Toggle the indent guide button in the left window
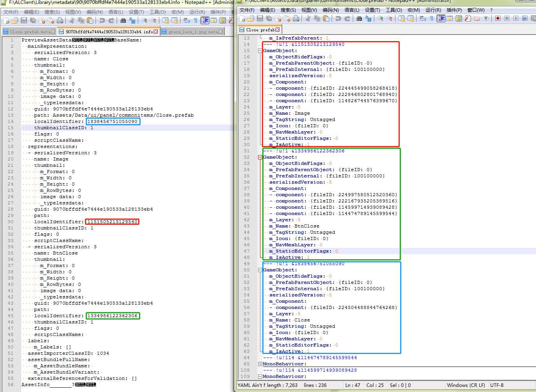The image size is (536, 392). [x=205, y=20]
